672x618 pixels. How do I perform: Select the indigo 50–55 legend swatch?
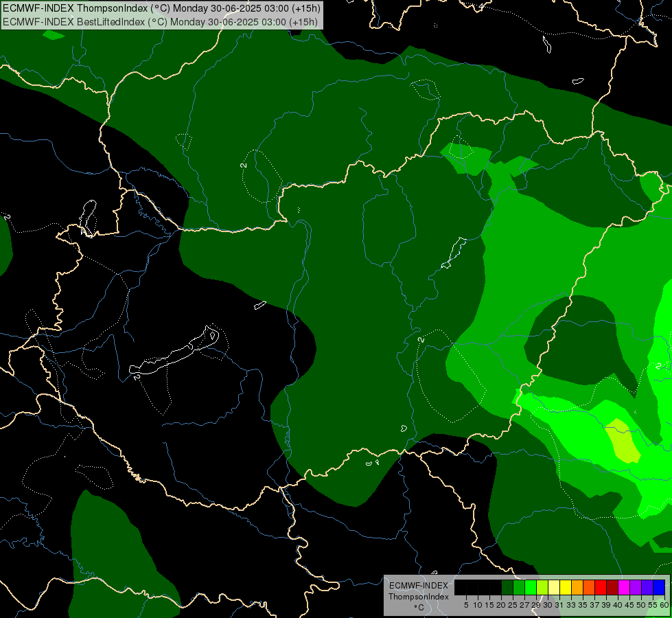click(x=647, y=587)
